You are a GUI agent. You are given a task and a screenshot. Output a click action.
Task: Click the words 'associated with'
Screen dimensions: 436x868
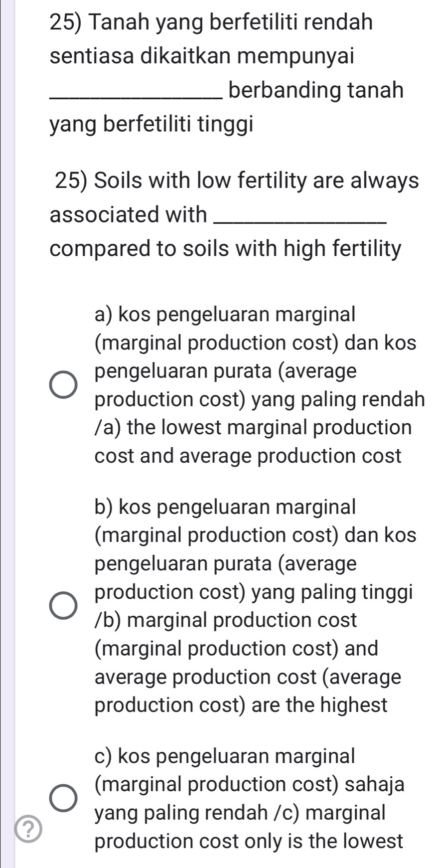[x=129, y=215]
